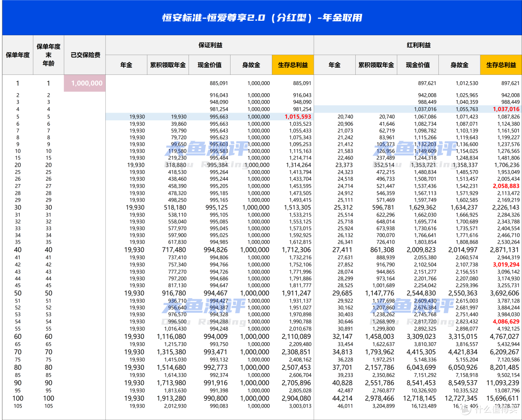Screen dimensions: 522x420
Task: Click the 1,055,763 cell
Action: [x=467, y=109]
